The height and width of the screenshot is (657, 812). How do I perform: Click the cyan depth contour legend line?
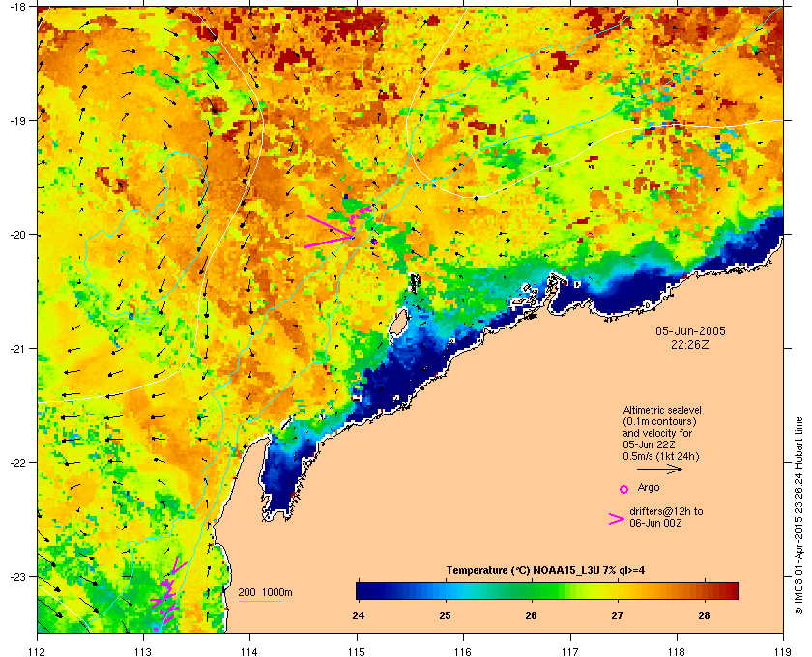click(259, 601)
